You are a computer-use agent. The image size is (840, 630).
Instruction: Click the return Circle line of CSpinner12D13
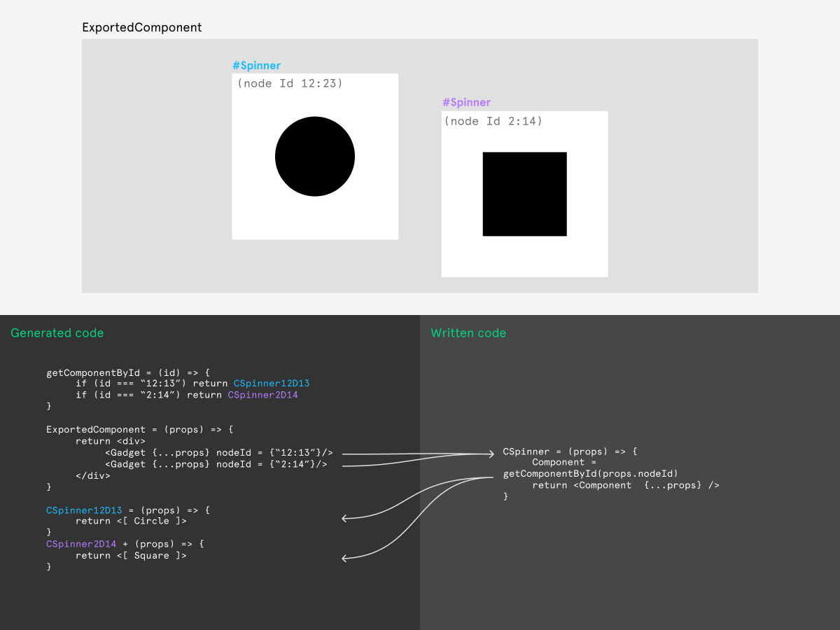pos(130,520)
